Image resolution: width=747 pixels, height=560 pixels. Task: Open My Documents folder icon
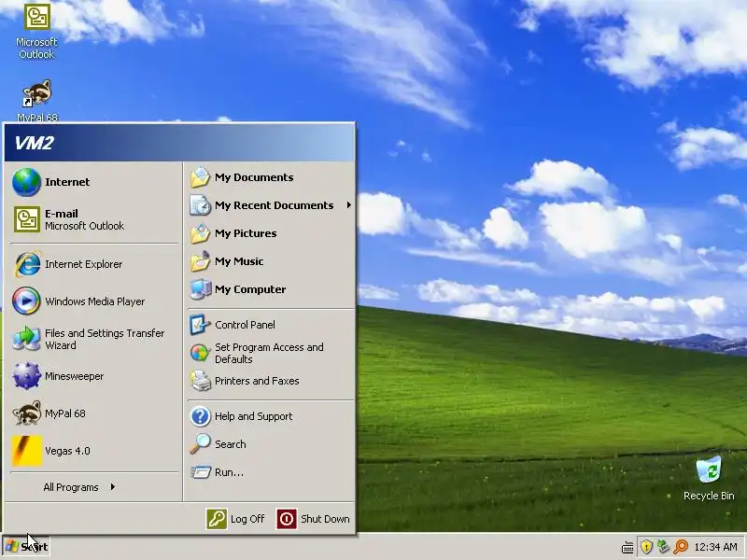click(200, 177)
